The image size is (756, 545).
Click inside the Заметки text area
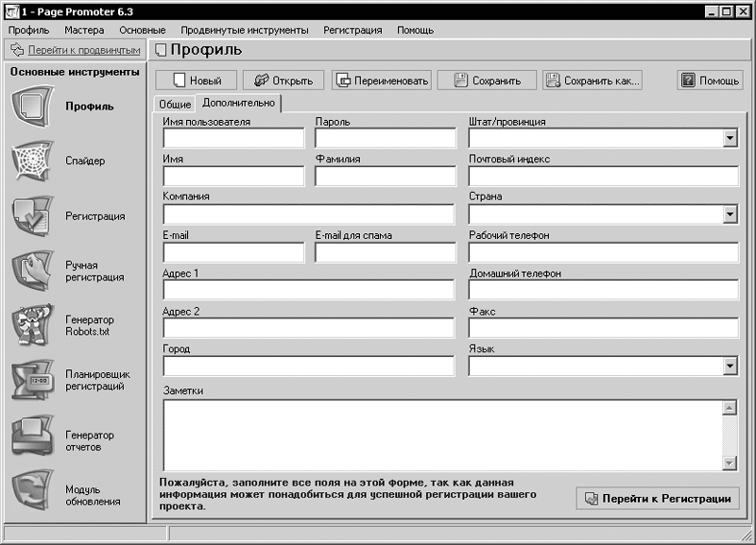[442, 435]
